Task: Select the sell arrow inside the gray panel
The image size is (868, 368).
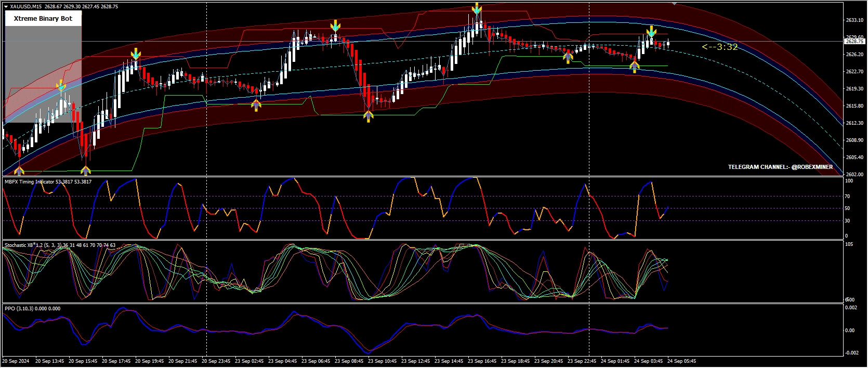Action: [x=61, y=85]
